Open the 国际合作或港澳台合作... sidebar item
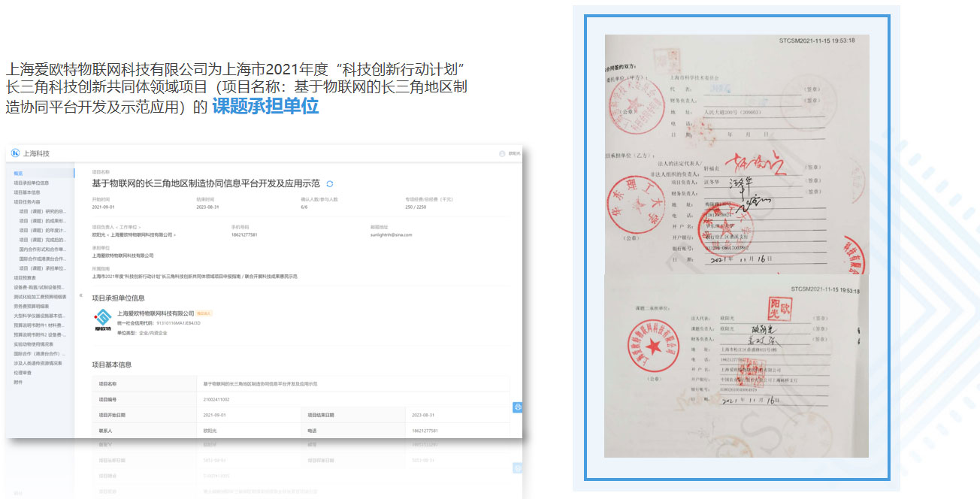This screenshot has width=980, height=499. (x=42, y=259)
